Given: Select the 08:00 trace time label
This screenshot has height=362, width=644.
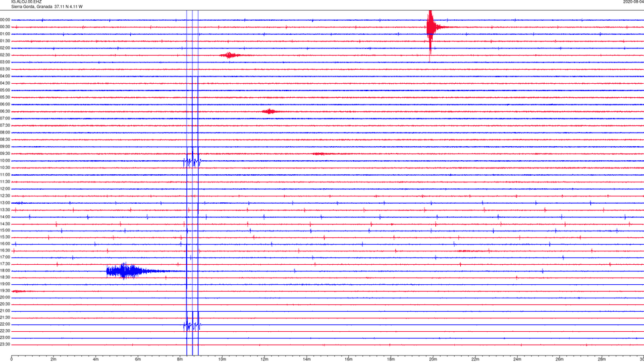Looking at the screenshot, I should 5,133.
